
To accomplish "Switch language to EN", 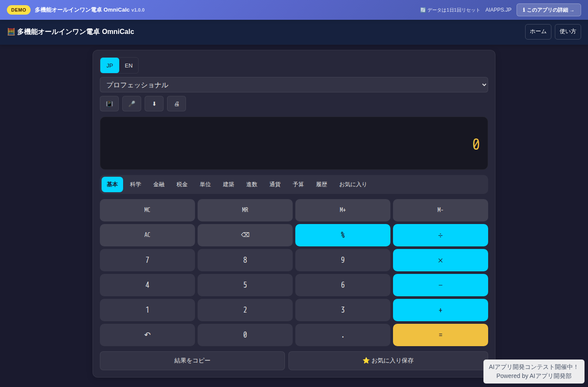I will point(129,65).
